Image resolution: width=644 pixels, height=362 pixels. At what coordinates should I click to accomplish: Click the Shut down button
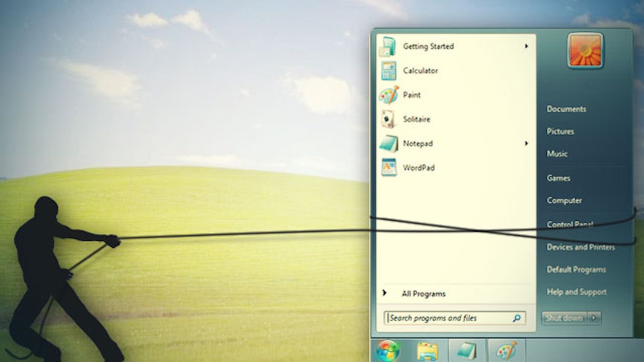(564, 318)
